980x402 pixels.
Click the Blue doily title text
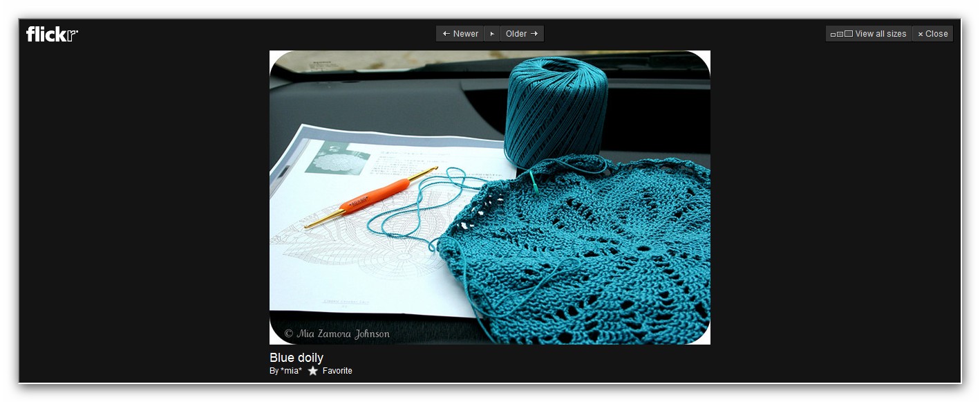coord(296,358)
